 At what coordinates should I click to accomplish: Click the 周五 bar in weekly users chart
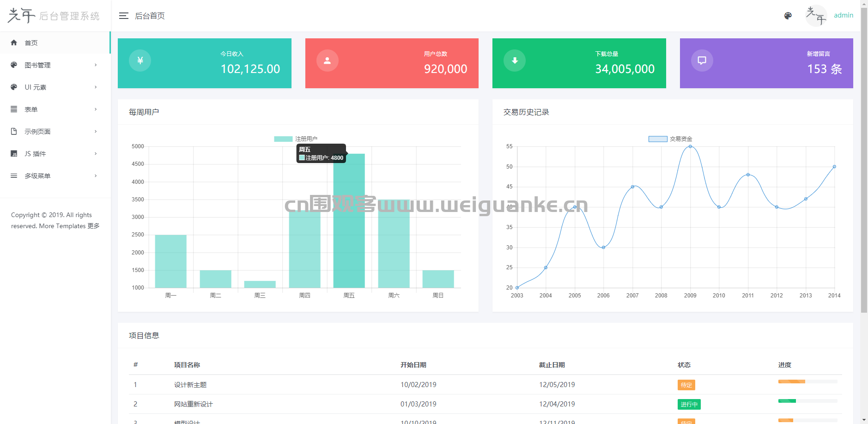(x=349, y=221)
